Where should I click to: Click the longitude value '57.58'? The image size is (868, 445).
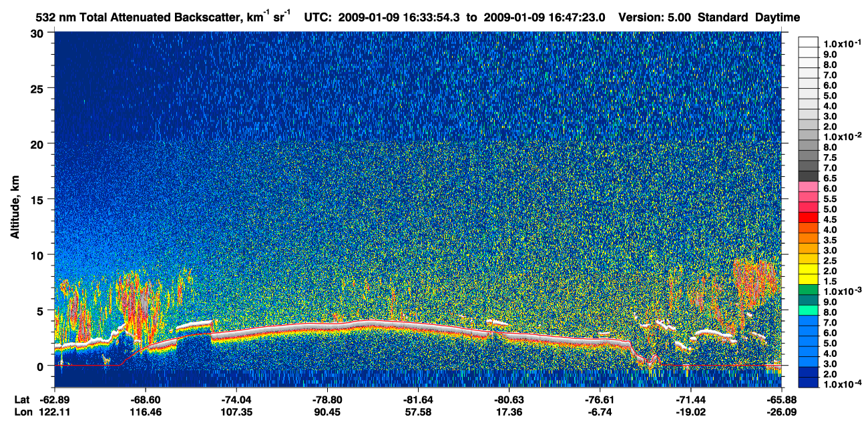(x=417, y=412)
